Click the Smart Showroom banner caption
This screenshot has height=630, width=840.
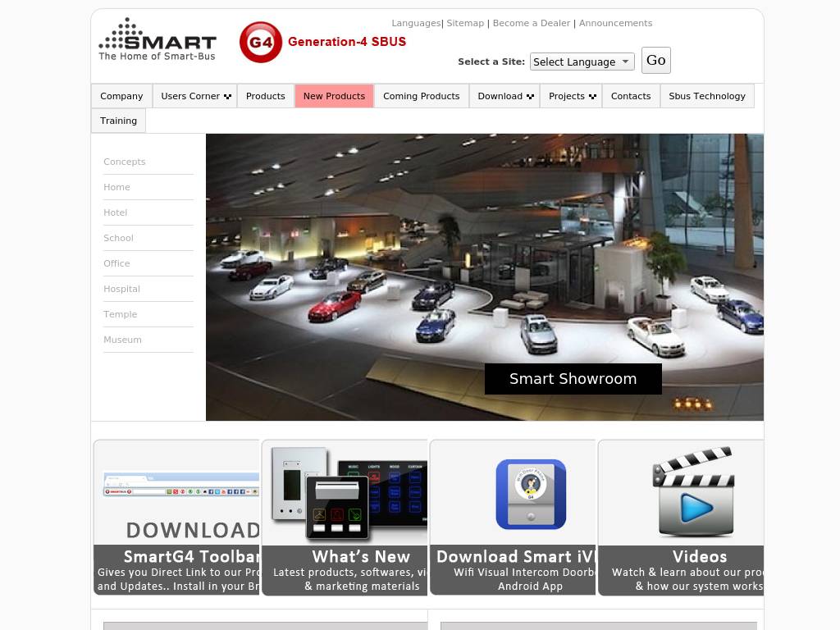pyautogui.click(x=573, y=379)
